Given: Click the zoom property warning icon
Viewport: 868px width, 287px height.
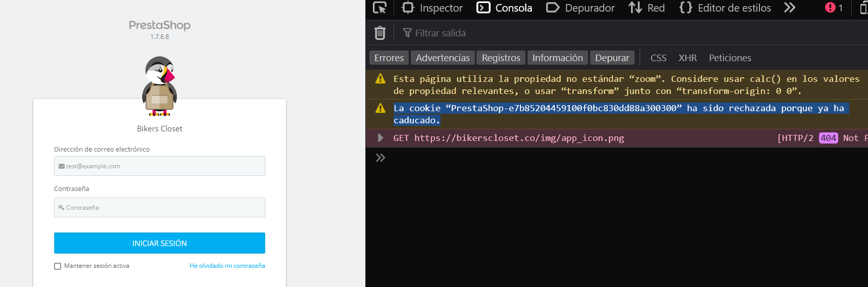Looking at the screenshot, I should point(380,79).
